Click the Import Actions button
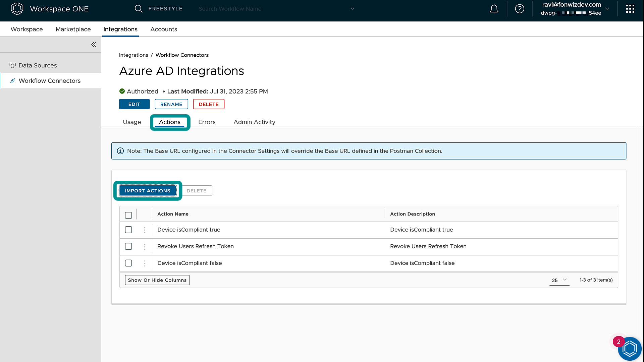 coord(148,191)
